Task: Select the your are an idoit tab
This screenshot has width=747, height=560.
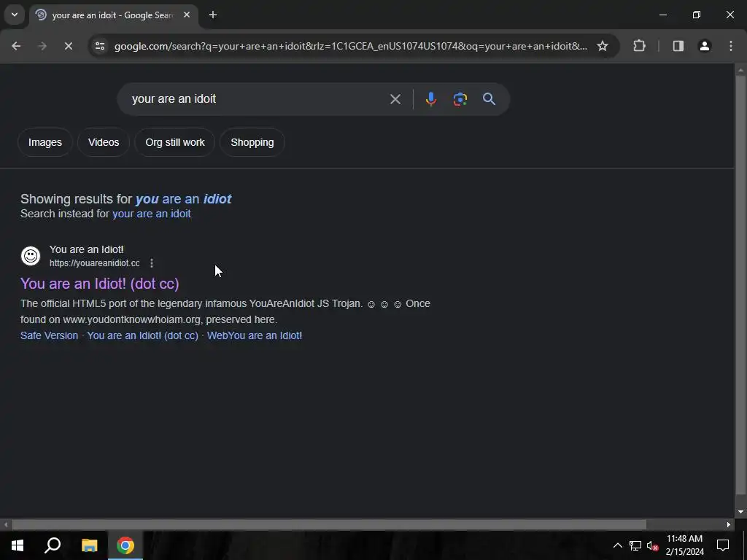Action: [x=112, y=15]
